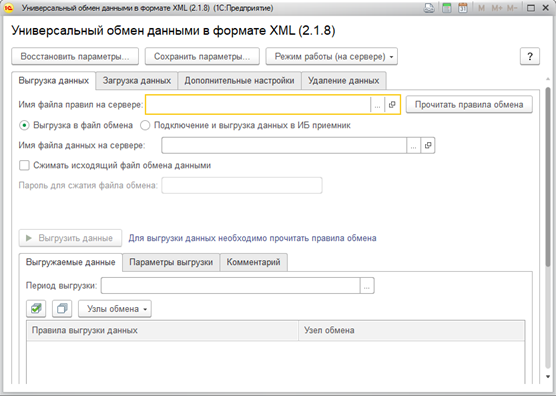Click the 'Сохранить параметры...' button
Viewport: 556px width, 396px height.
pyautogui.click(x=202, y=56)
